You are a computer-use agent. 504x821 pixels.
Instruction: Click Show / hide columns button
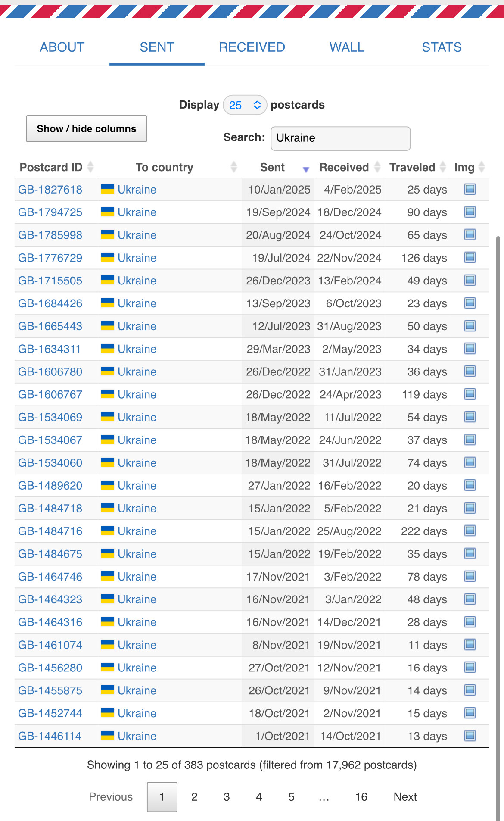[87, 128]
